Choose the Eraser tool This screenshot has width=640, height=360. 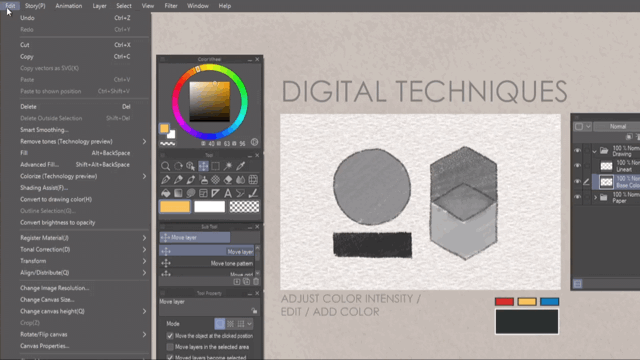(x=228, y=180)
